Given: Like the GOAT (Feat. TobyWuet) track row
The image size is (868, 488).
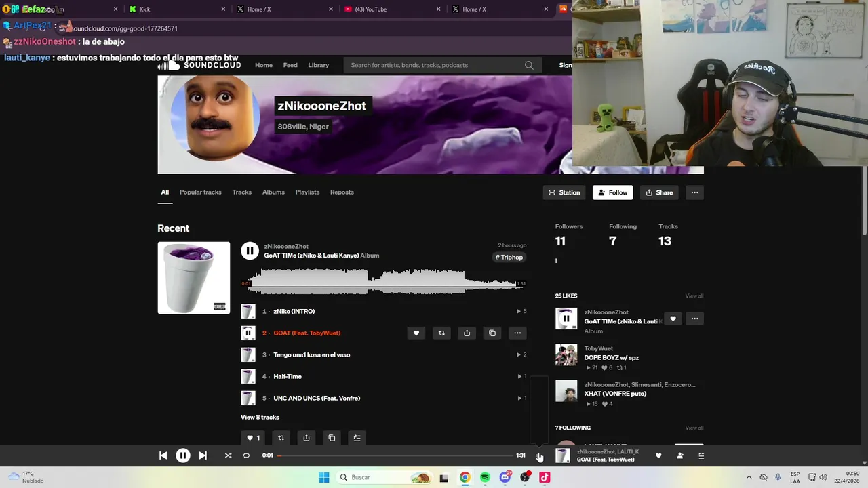Looking at the screenshot, I should tap(416, 333).
